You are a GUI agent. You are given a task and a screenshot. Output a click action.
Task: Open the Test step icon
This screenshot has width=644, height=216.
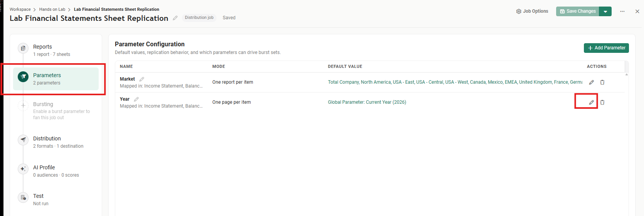23,197
